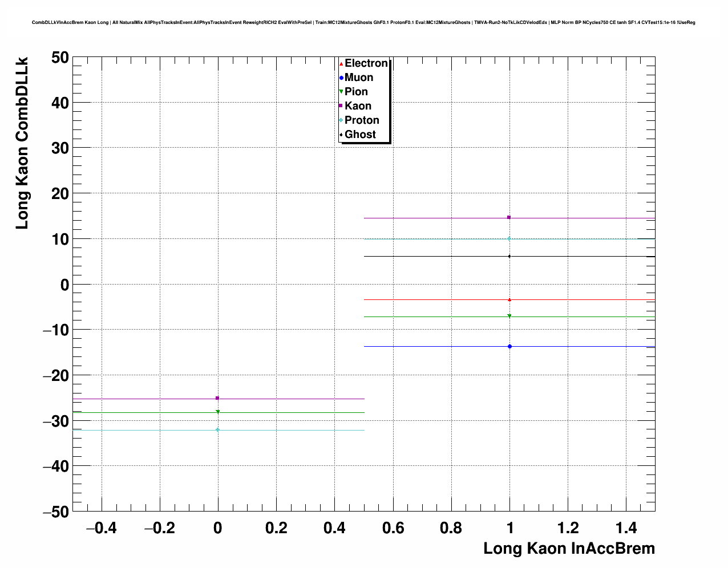Image resolution: width=728 pixels, height=568 pixels.
Task: Click the purple Kaon data point at x=0
Action: [217, 398]
